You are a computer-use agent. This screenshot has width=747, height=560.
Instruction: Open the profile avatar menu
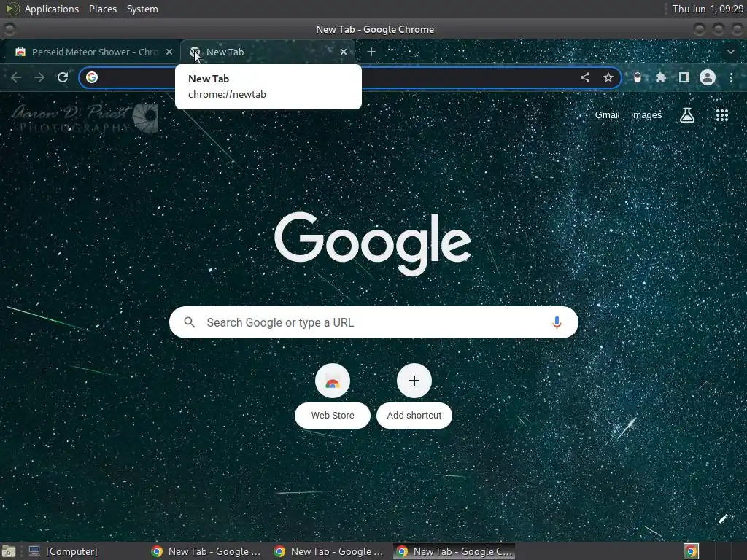click(708, 77)
